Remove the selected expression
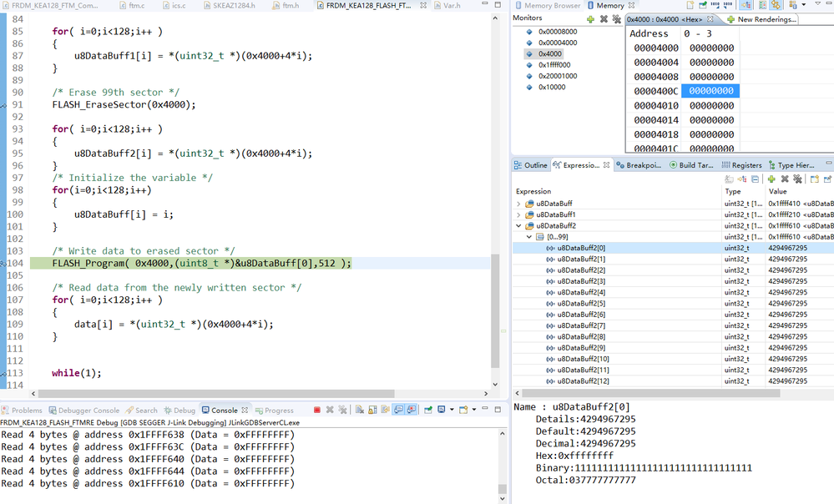834x504 pixels. click(785, 179)
